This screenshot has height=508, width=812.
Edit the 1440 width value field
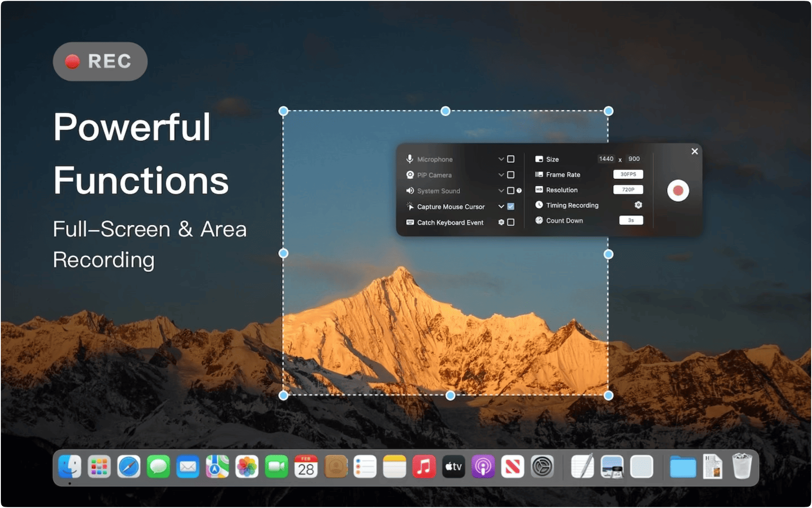click(x=607, y=159)
